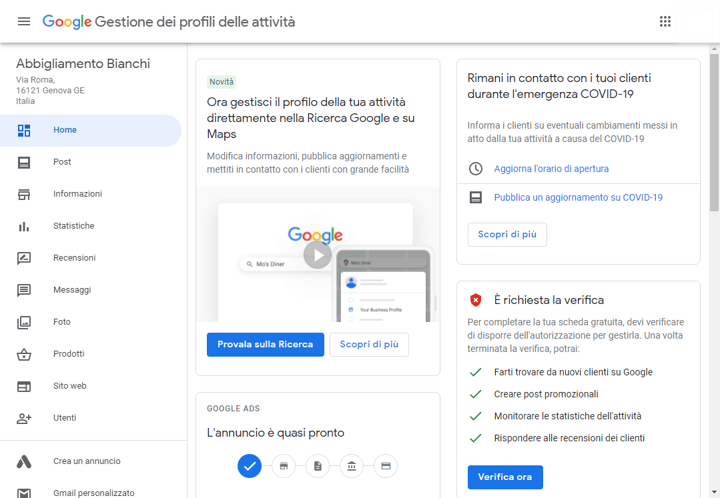Click the completed blue checkmark step
Image resolution: width=720 pixels, height=498 pixels.
point(249,466)
